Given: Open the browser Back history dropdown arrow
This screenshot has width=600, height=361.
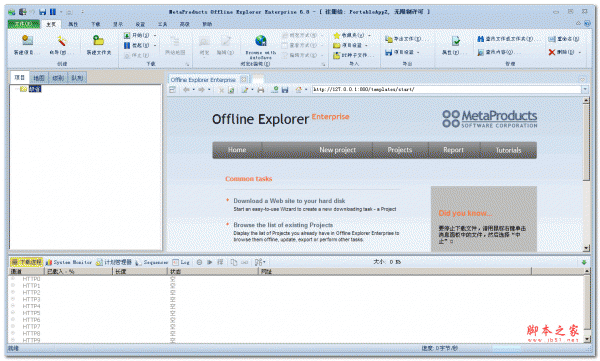Looking at the screenshot, I should [194, 90].
